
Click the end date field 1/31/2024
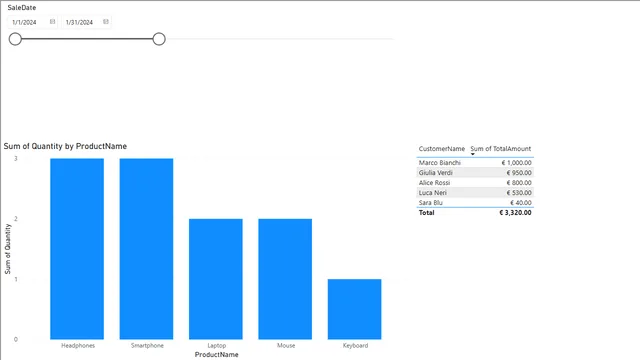point(86,22)
